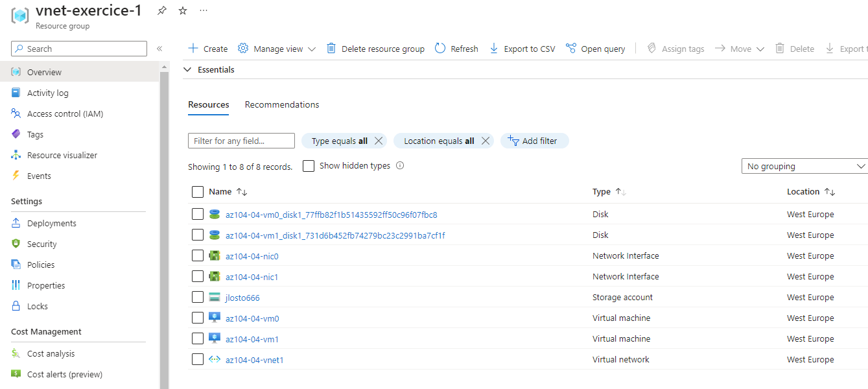This screenshot has width=868, height=389.
Task: Select the checkbox for az104-04-vm1_disk1 row
Action: (198, 235)
